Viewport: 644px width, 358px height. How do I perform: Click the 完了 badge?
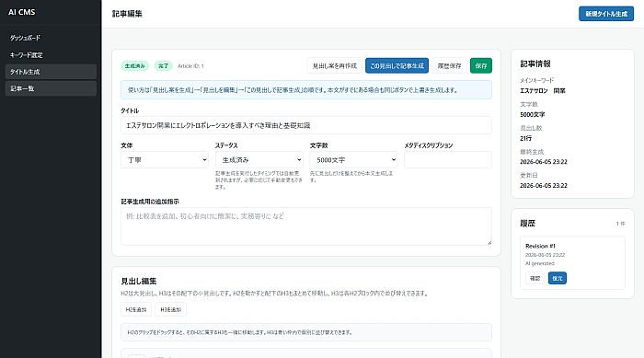click(x=163, y=65)
